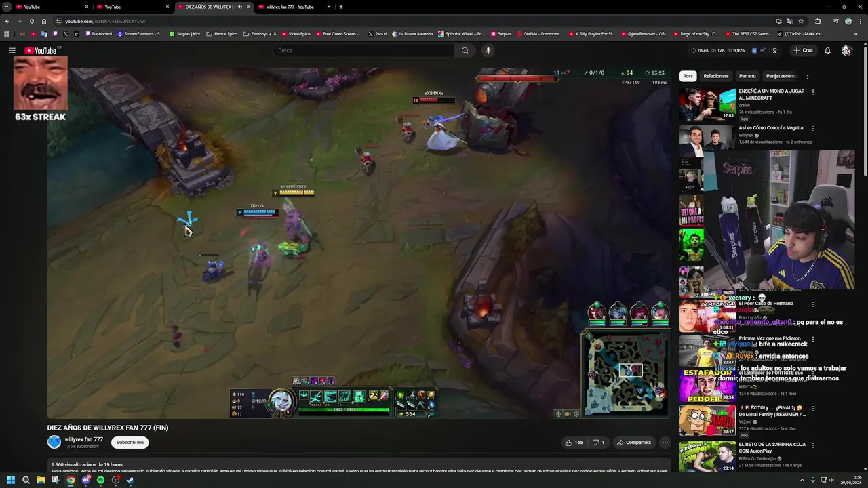Select the Per a tu filter chip
The height and width of the screenshot is (488, 868).
point(747,76)
